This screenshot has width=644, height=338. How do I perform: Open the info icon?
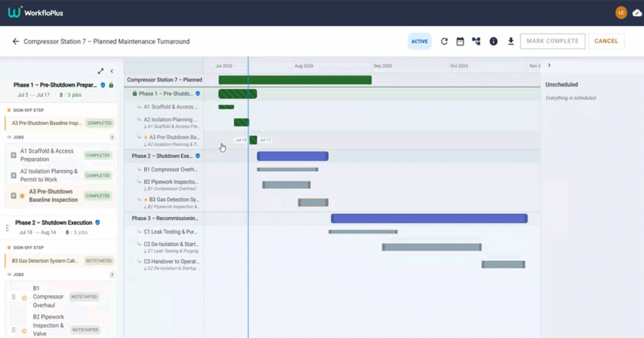[x=493, y=41]
